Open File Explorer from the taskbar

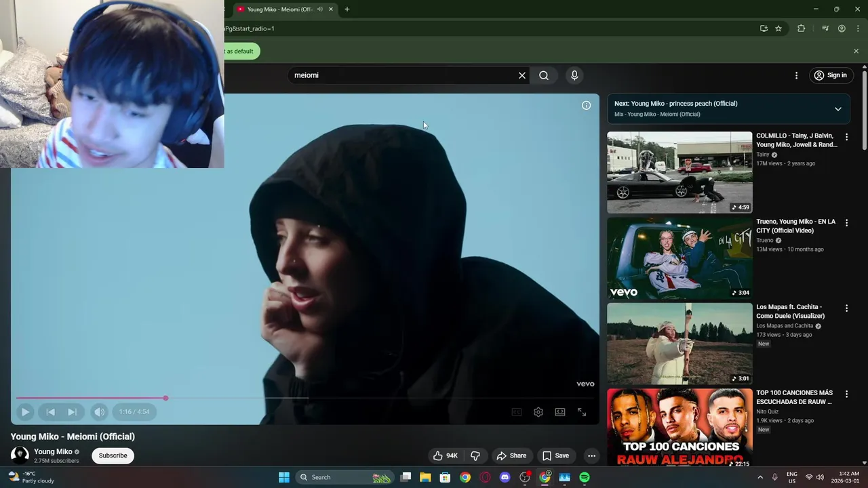tap(425, 477)
